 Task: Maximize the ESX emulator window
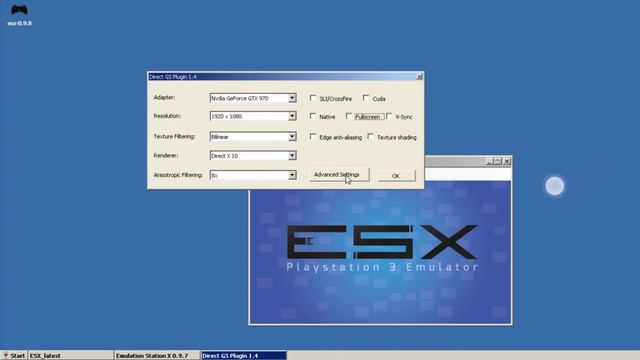pos(498,162)
